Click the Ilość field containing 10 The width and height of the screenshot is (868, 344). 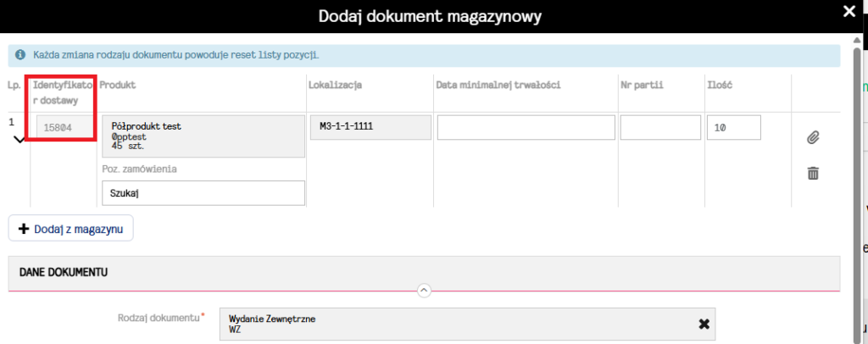(733, 128)
